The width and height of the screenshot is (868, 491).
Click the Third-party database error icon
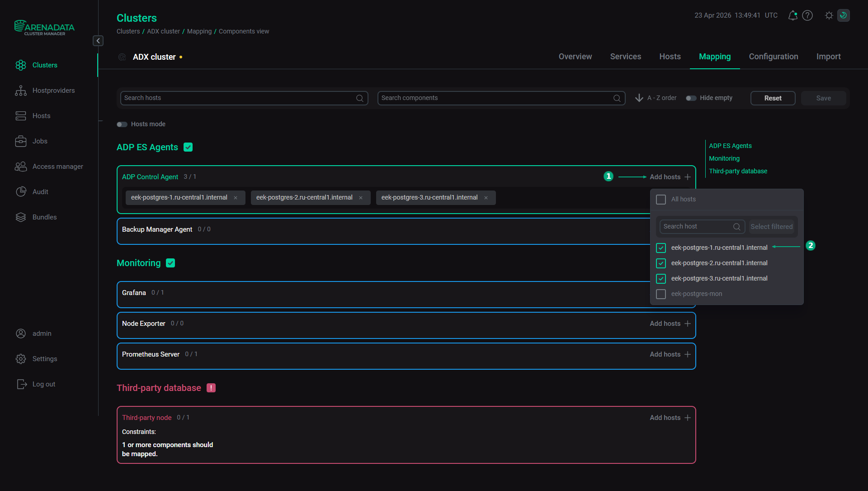pyautogui.click(x=211, y=388)
